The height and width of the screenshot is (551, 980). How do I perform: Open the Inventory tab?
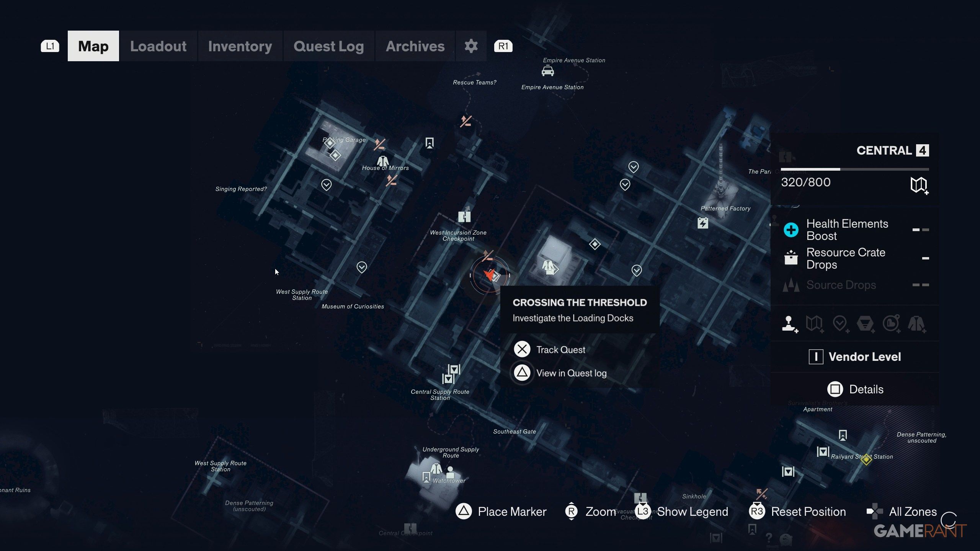pos(240,46)
